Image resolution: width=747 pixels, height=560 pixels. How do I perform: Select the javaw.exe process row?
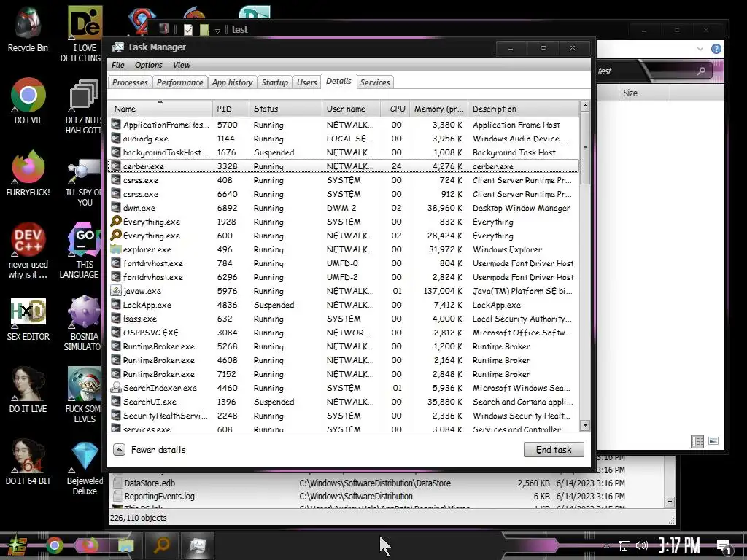pyautogui.click(x=344, y=291)
